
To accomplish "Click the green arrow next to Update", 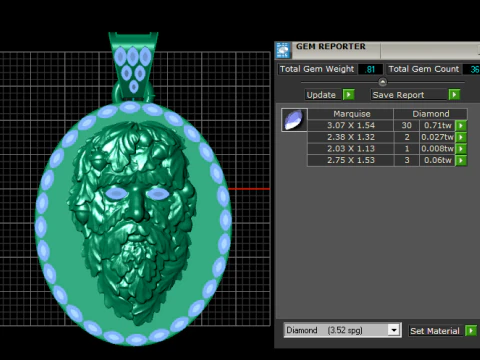I will coord(349,95).
